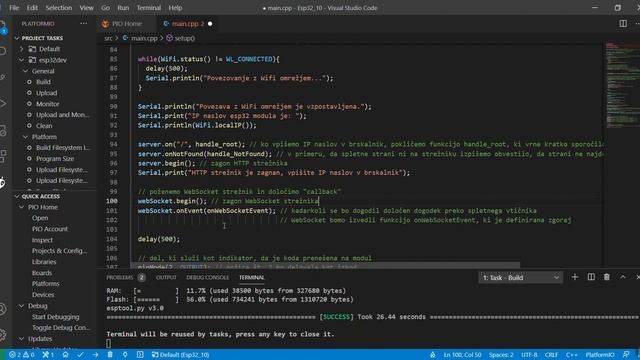Open PIO Account in quick access
The height and width of the screenshot is (360, 640).
point(50,229)
